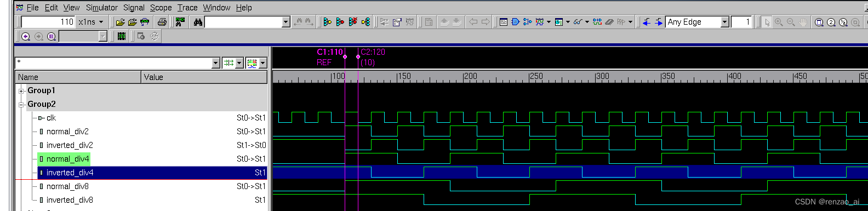This screenshot has width=868, height=211.
Task: Click the new source window icon
Action: click(504, 22)
